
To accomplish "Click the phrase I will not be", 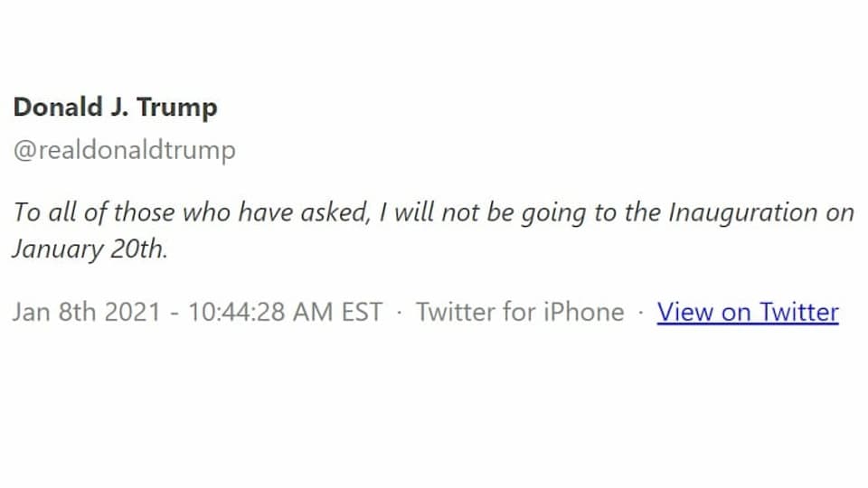I will tap(447, 212).
